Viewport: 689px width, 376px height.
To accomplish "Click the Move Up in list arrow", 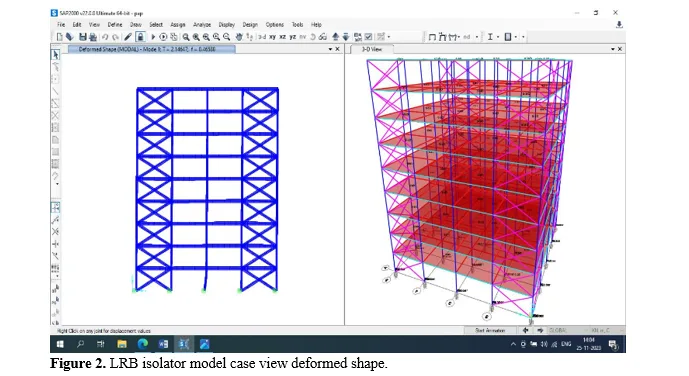I will [x=335, y=37].
